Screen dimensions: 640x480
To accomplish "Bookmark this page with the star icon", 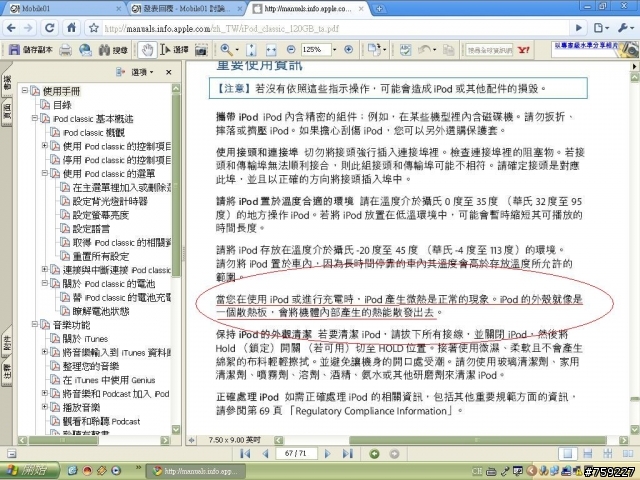I will pos(94,28).
